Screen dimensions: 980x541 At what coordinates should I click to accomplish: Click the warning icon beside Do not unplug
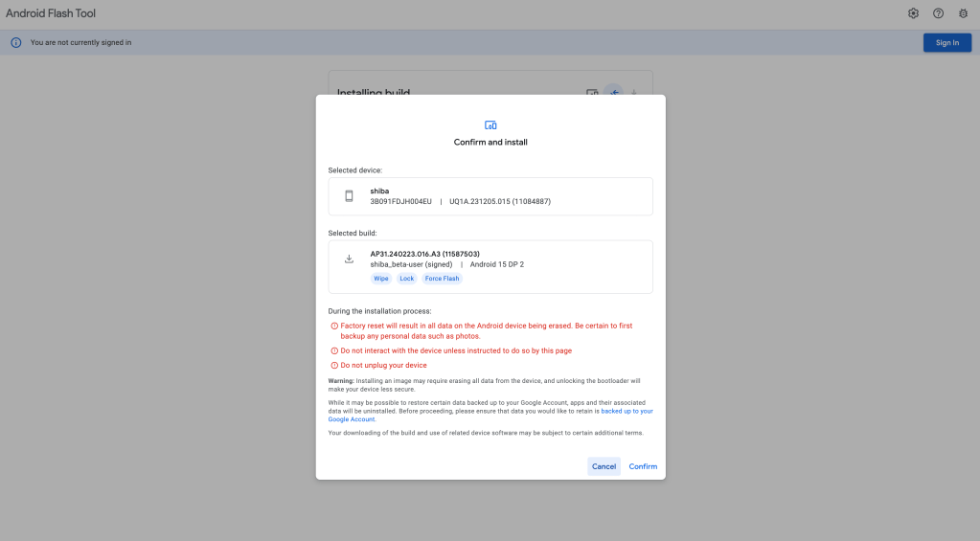click(334, 366)
